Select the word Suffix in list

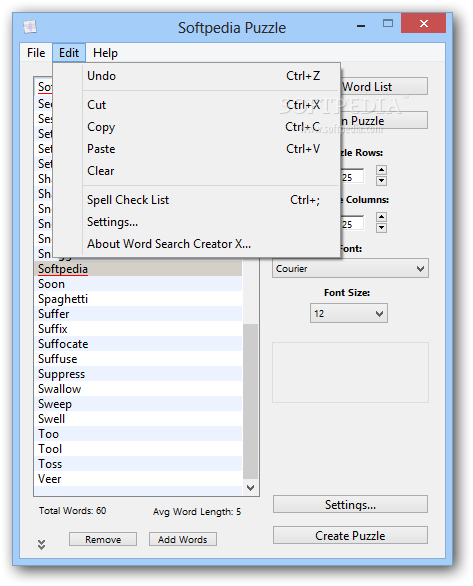[x=138, y=329]
